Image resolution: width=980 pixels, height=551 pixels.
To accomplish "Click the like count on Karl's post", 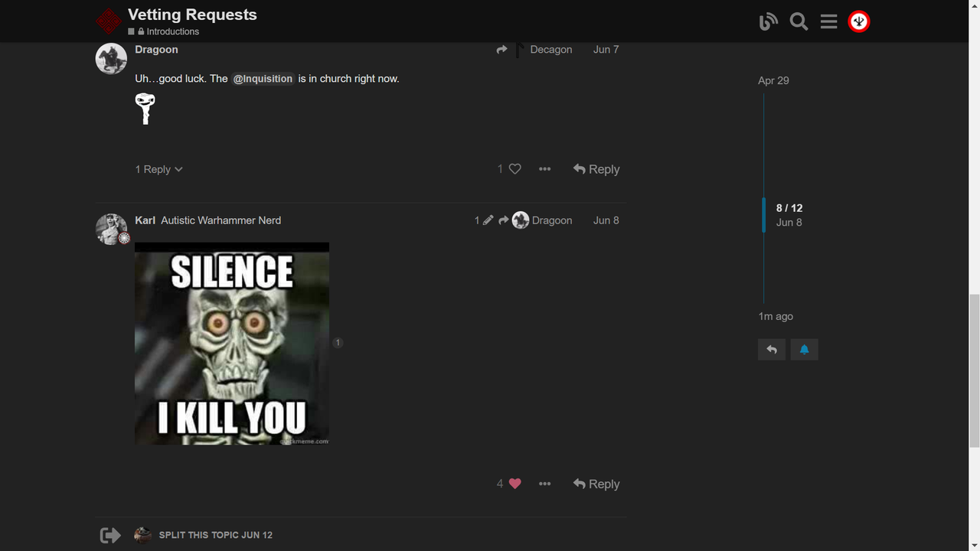I will [x=500, y=484].
